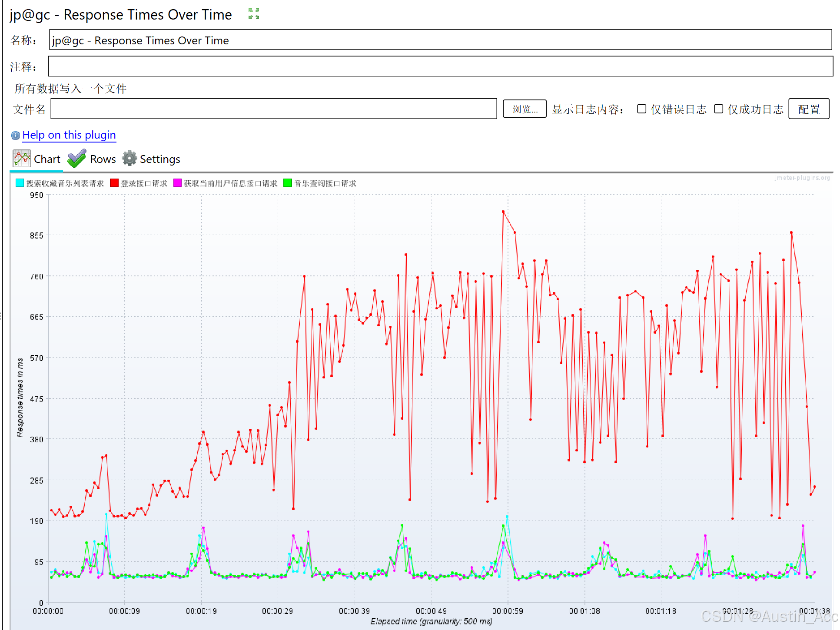Click the 配置 configure button
The width and height of the screenshot is (840, 630).
tap(808, 109)
